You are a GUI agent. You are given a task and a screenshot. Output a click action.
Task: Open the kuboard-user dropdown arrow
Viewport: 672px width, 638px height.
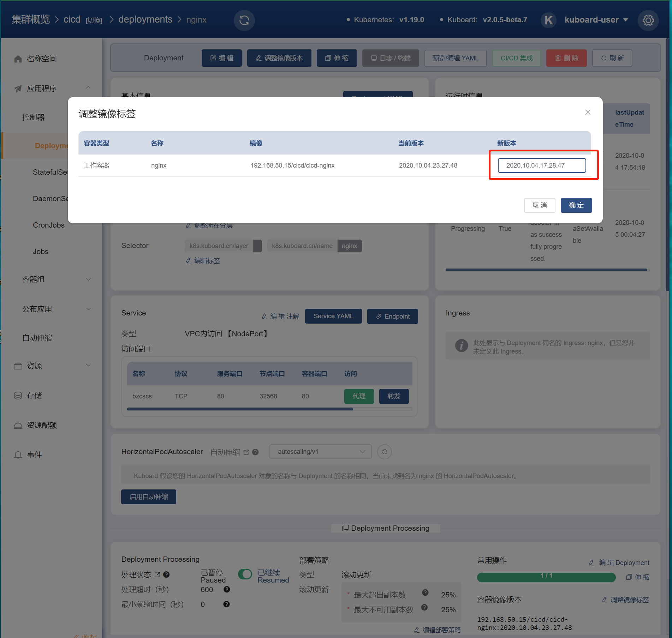[626, 20]
